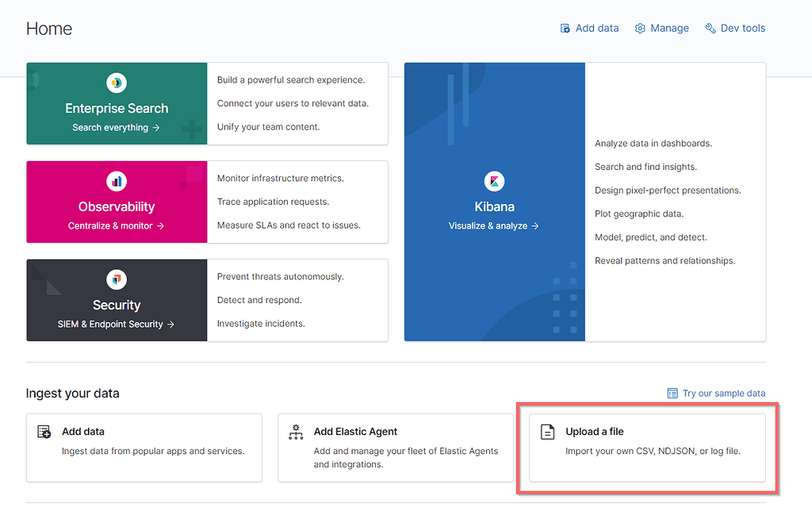Click Visualize & analyze under Kibana
812x515 pixels.
(493, 225)
